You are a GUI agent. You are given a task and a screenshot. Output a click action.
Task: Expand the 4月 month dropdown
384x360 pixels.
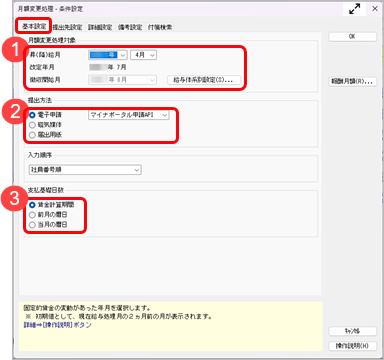pos(143,55)
